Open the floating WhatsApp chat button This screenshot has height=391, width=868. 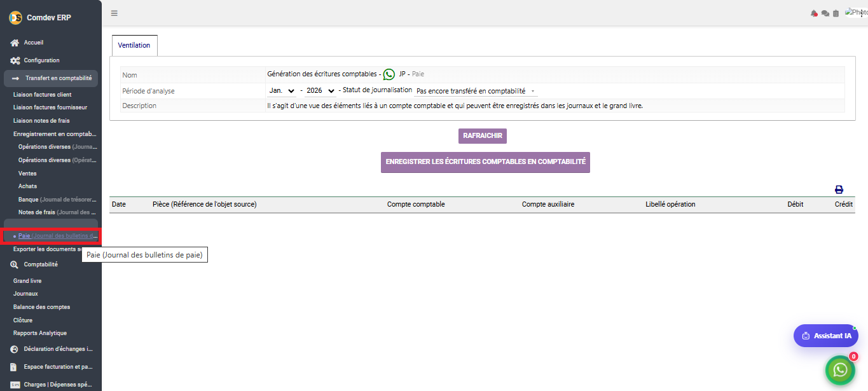tap(840, 369)
